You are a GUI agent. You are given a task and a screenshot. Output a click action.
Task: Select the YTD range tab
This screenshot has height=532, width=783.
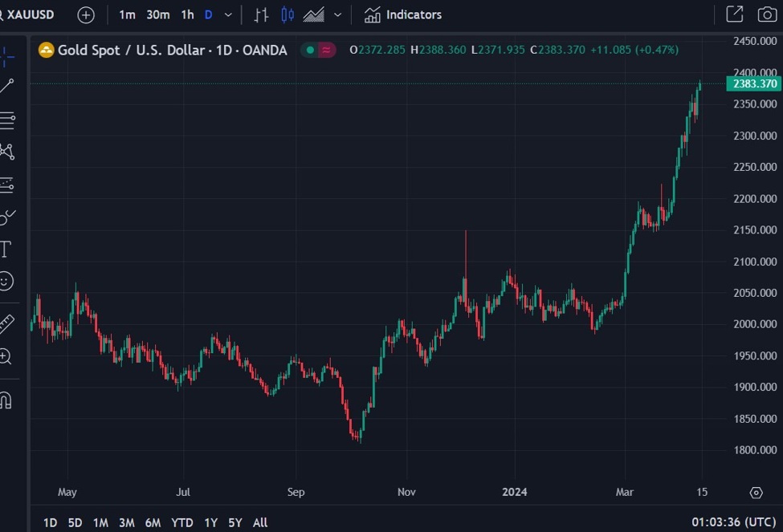(x=181, y=522)
